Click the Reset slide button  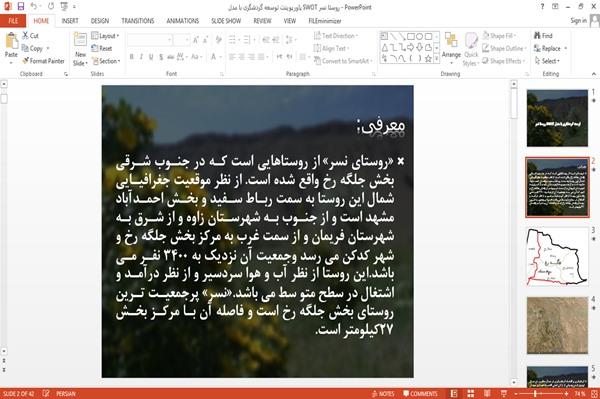[x=102, y=48]
